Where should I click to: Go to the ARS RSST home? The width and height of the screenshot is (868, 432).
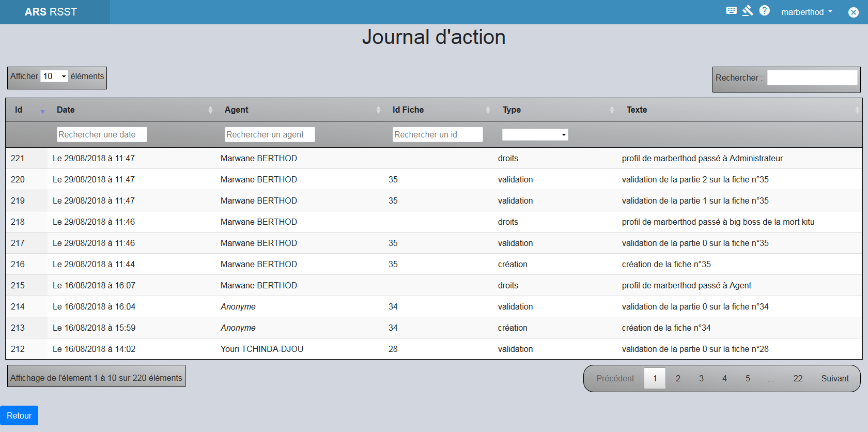point(51,12)
